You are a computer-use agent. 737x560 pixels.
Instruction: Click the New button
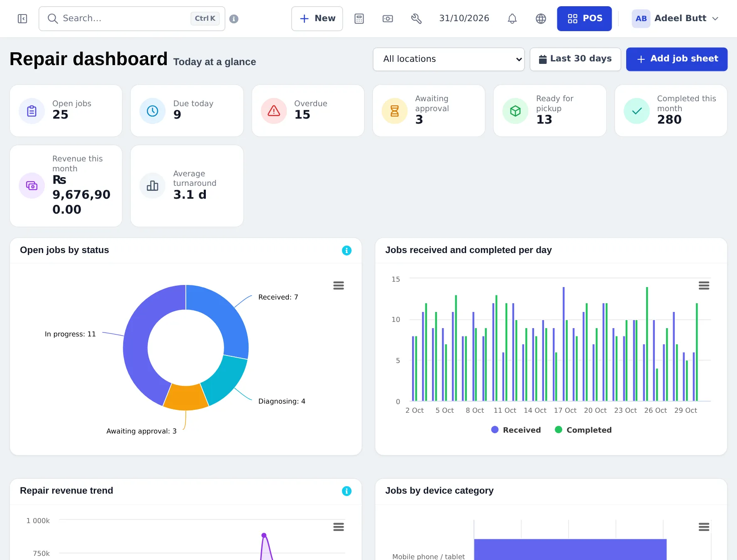[317, 19]
